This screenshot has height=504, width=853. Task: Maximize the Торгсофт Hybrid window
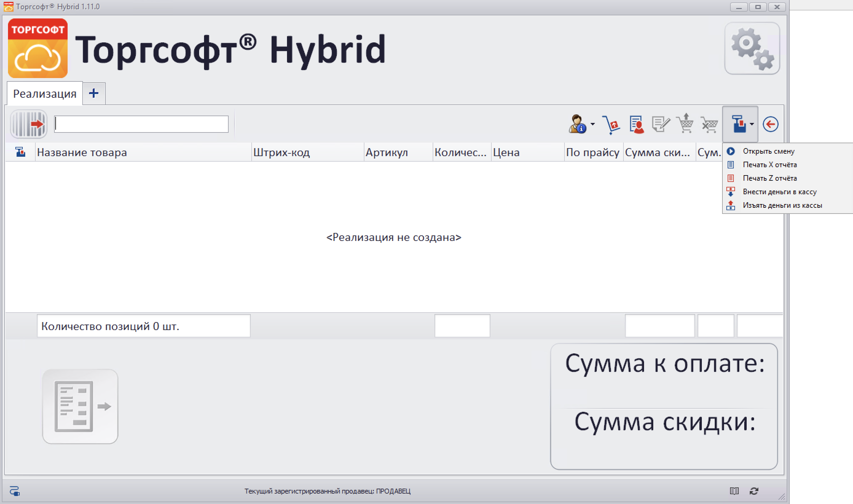point(757,7)
